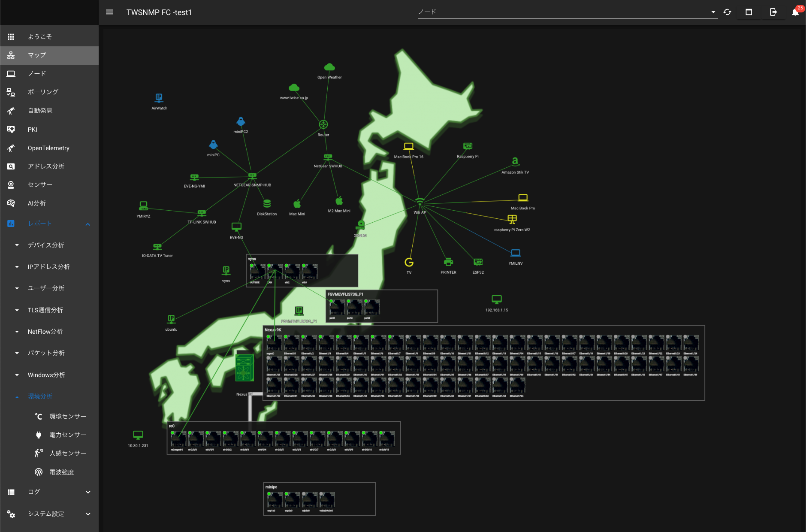Select the Mac Book Pro 16 node
Image resolution: width=806 pixels, height=532 pixels.
[409, 147]
